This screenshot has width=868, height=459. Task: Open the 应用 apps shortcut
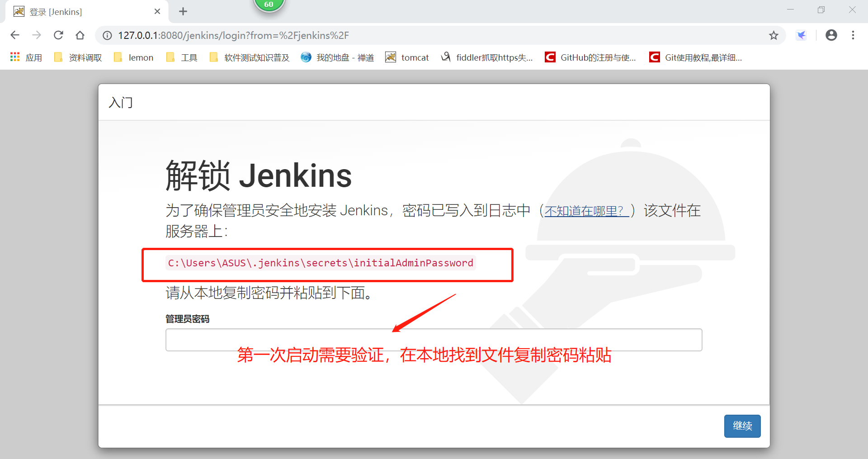(26, 57)
